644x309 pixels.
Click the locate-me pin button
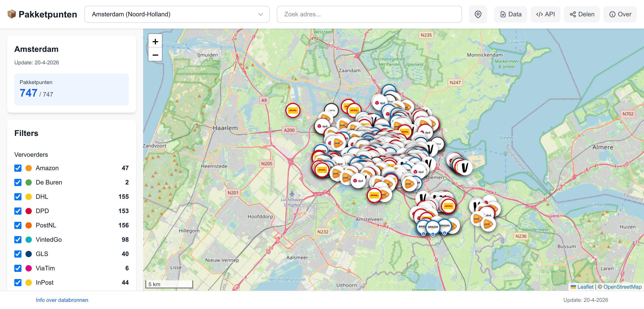(x=478, y=14)
